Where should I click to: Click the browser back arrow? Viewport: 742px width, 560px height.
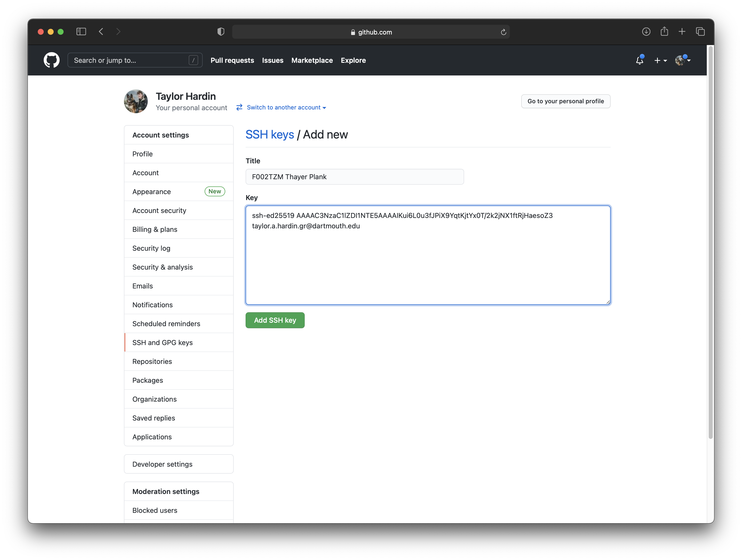click(x=101, y=32)
